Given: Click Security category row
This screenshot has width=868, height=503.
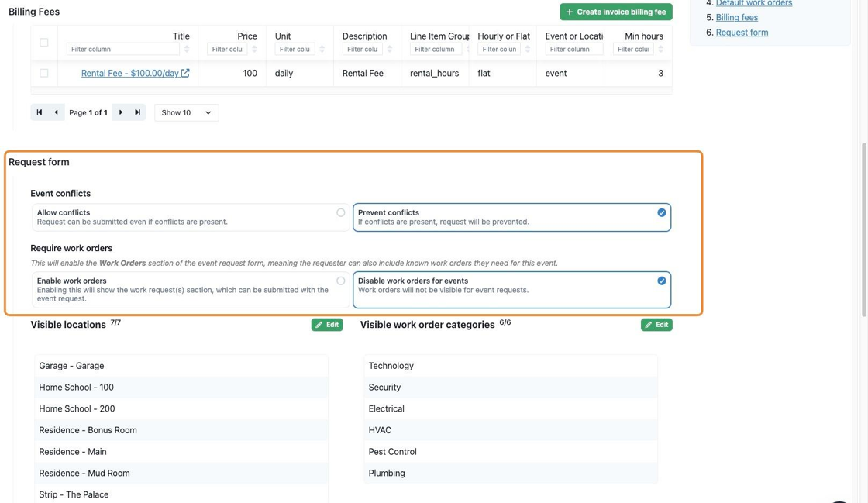Looking at the screenshot, I should 511,388.
